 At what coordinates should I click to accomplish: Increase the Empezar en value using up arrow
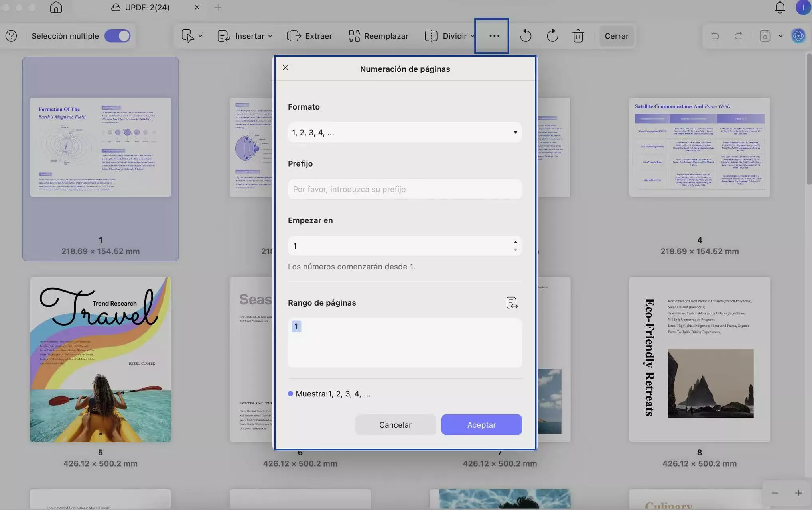tap(515, 242)
